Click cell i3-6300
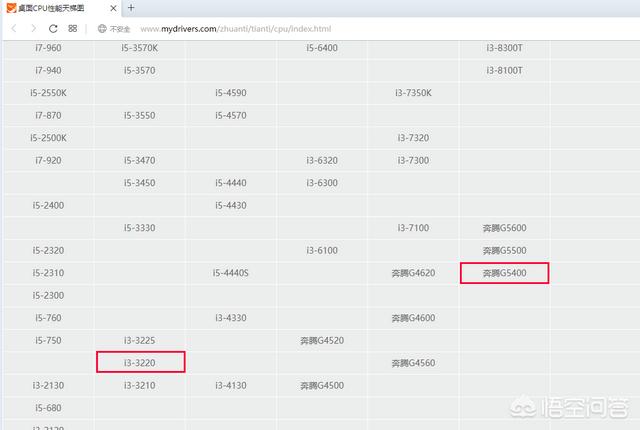Image resolution: width=640 pixels, height=430 pixels. [x=322, y=183]
